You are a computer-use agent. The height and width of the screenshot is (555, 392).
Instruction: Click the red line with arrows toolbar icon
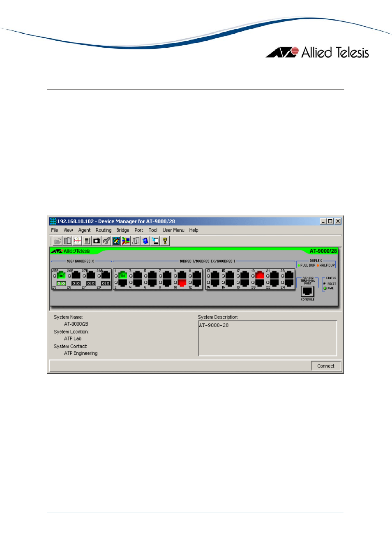point(77,241)
